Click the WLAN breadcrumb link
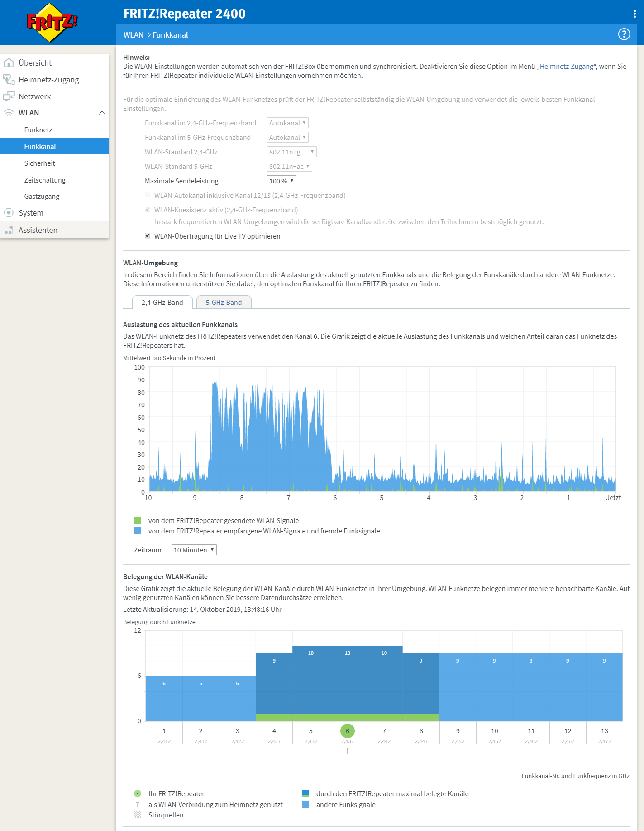644x831 pixels. tap(134, 35)
